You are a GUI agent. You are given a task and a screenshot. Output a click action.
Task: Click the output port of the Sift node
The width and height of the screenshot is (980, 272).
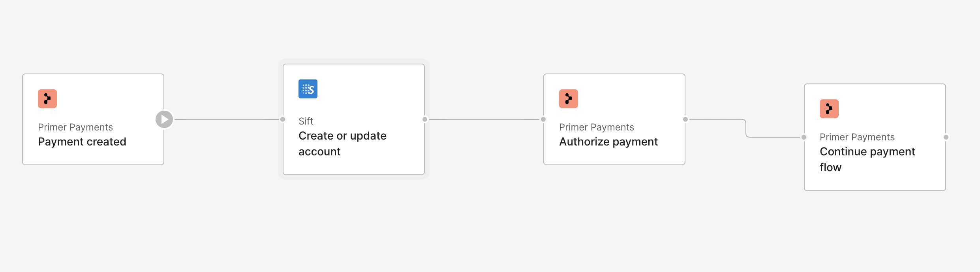(x=425, y=119)
